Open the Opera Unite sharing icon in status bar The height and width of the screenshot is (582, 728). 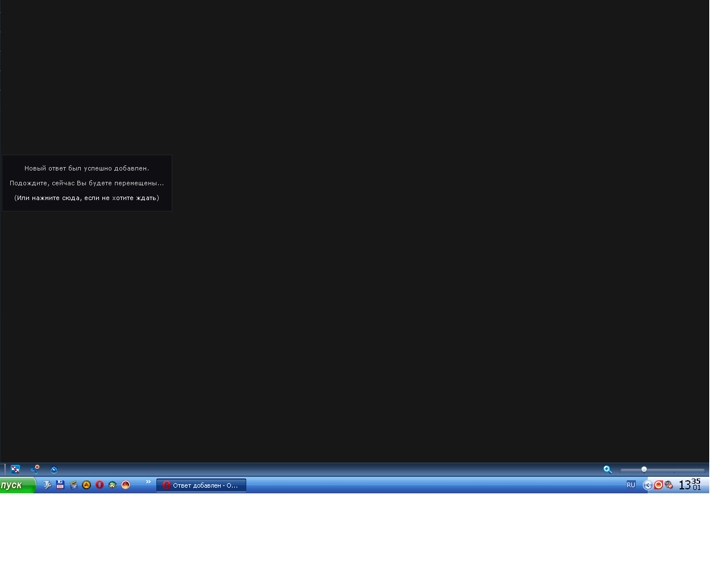click(35, 469)
